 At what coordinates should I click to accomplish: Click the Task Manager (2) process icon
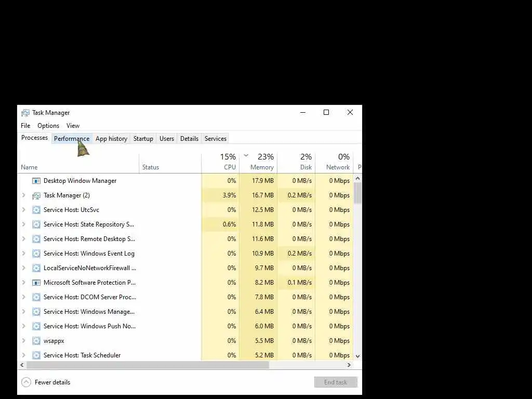36,195
